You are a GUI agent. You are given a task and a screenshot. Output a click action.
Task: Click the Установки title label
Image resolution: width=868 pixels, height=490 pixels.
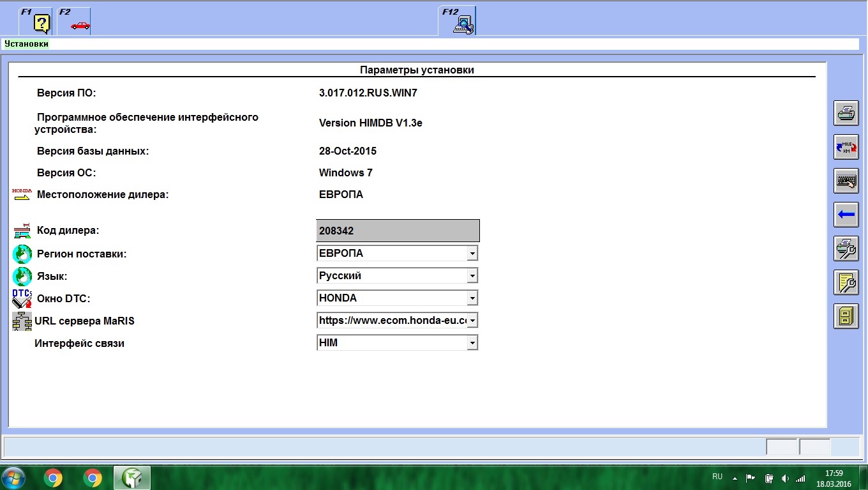(26, 44)
